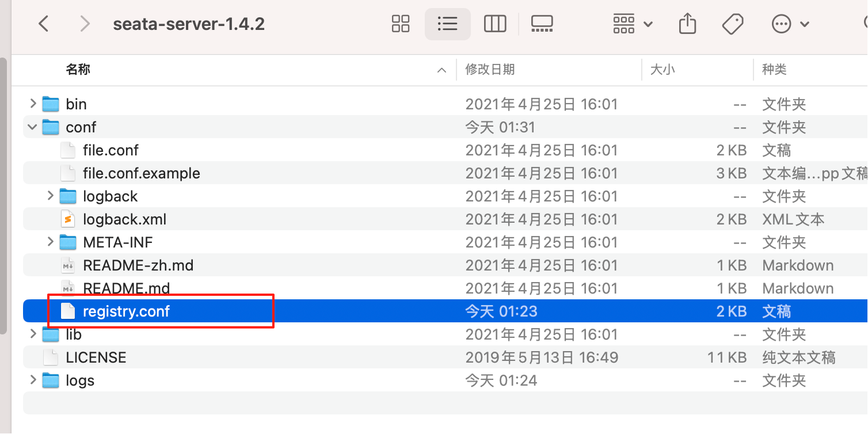Click the Tags toolbar button

tap(733, 24)
